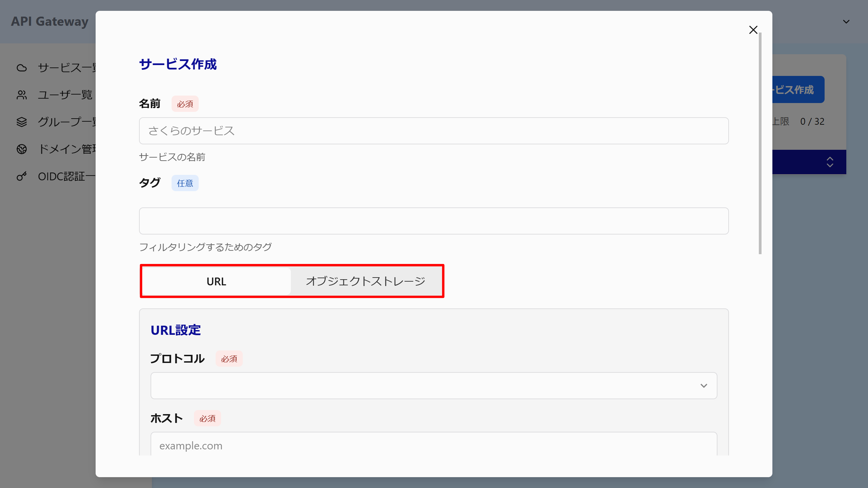The image size is (868, 488).
Task: Click the users icon for ユーザー一覧
Action: coord(22,95)
